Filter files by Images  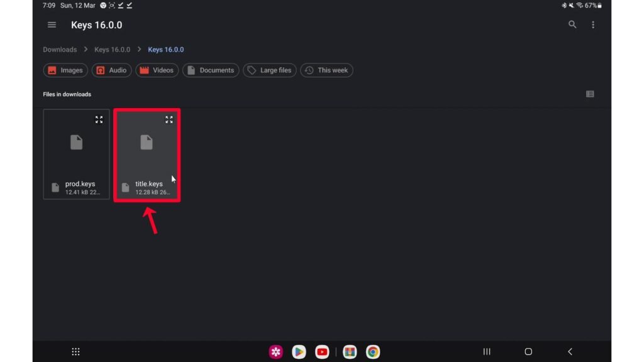click(65, 70)
